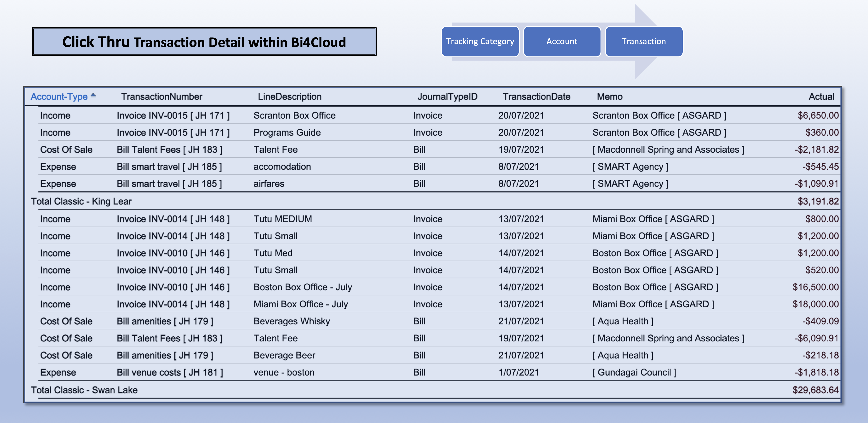This screenshot has height=423, width=868.
Task: Open Invoice INV-0014 [ JH 148 ]
Action: click(173, 218)
